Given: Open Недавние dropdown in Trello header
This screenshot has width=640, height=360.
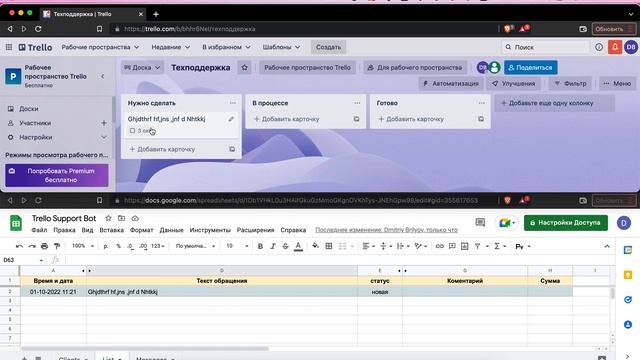Looking at the screenshot, I should pos(171,47).
